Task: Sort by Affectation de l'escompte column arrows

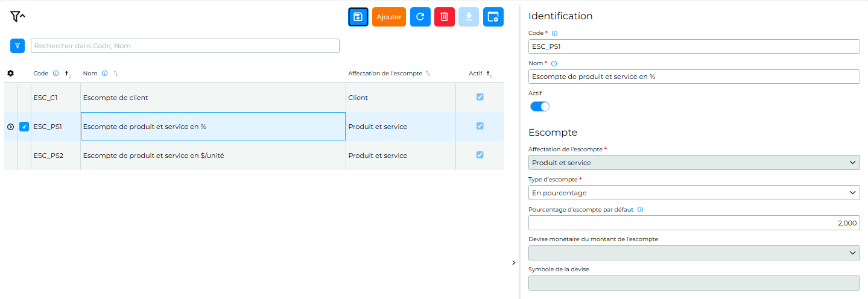Action: [428, 74]
